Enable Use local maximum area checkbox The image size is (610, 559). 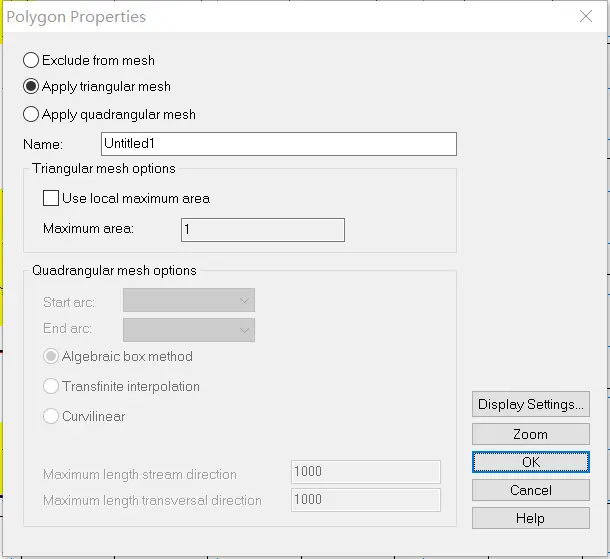(52, 198)
